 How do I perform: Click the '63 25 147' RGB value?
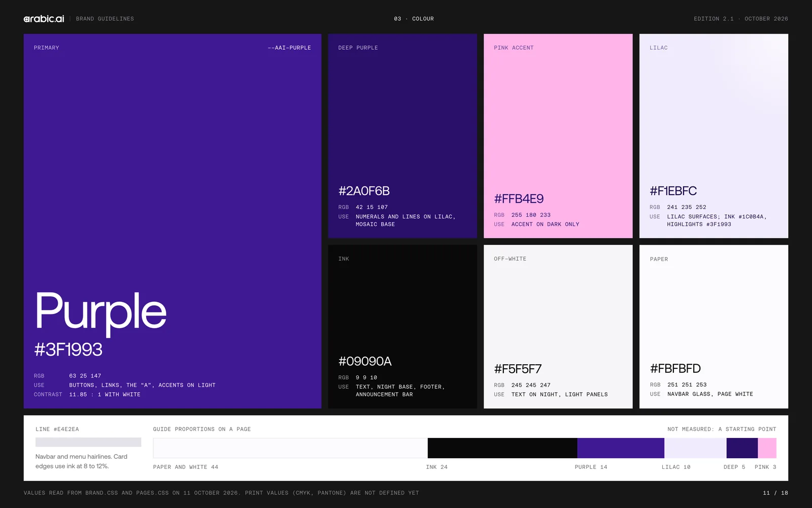[x=85, y=376]
